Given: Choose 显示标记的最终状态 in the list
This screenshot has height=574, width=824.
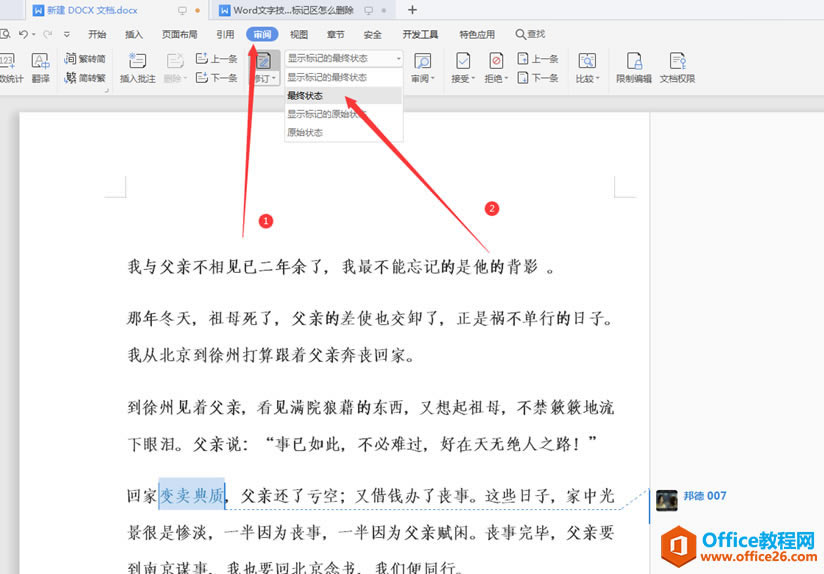Looking at the screenshot, I should click(x=344, y=77).
